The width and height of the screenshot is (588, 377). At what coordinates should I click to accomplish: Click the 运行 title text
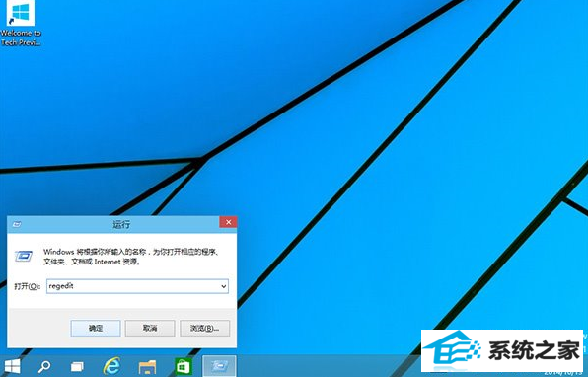tap(121, 224)
